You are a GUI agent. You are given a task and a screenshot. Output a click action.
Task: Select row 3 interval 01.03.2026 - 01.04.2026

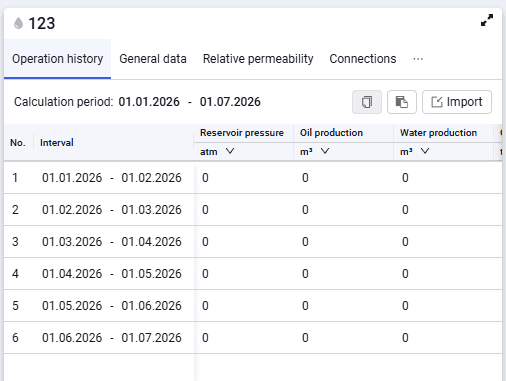[x=112, y=242]
